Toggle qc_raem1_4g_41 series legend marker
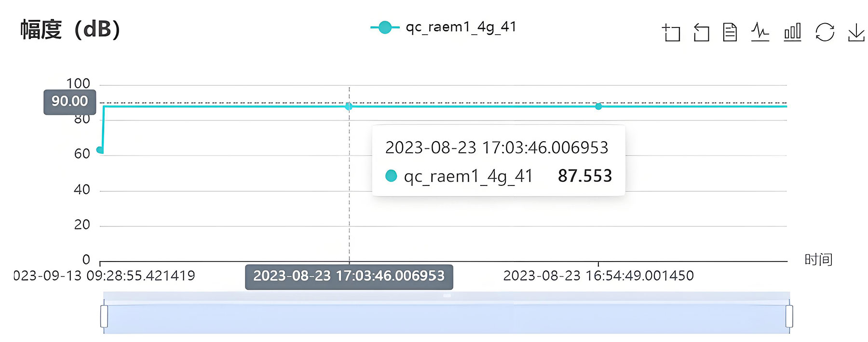This screenshot has width=868, height=342. click(x=385, y=27)
